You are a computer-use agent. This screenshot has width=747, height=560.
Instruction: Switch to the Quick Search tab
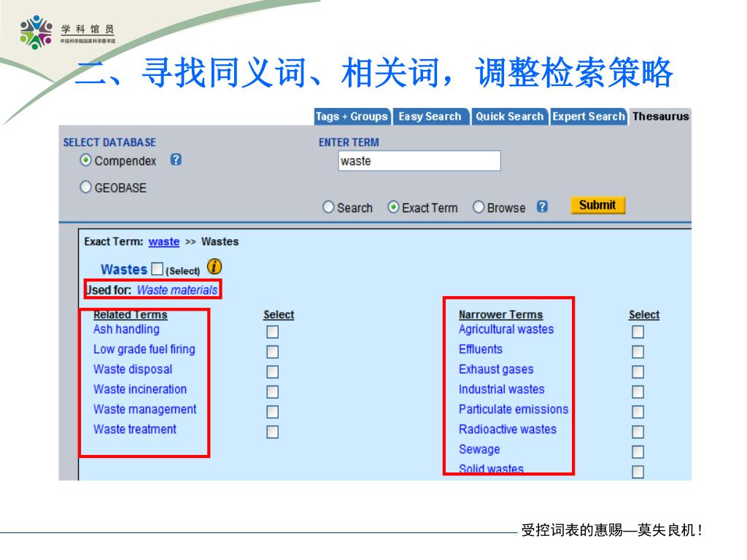click(x=509, y=117)
